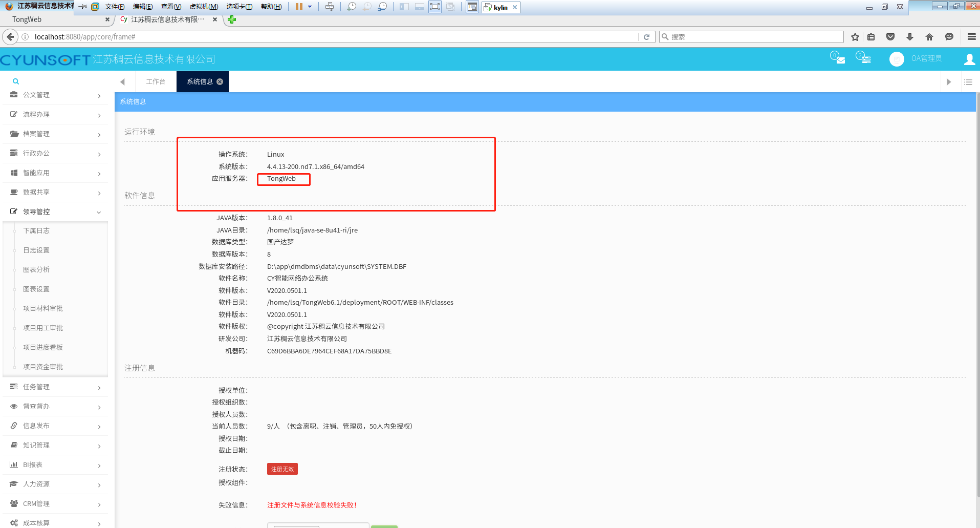This screenshot has width=980, height=528.
Task: Click the user profile silhouette icon
Action: [969, 59]
